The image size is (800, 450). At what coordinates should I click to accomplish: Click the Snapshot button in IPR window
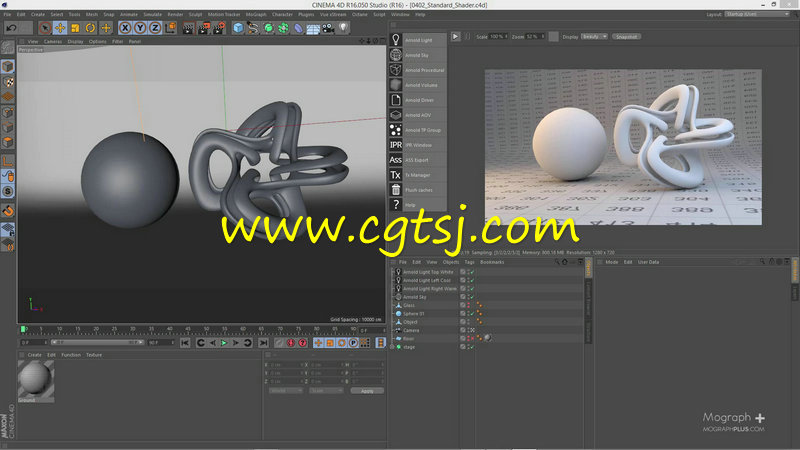pyautogui.click(x=627, y=37)
